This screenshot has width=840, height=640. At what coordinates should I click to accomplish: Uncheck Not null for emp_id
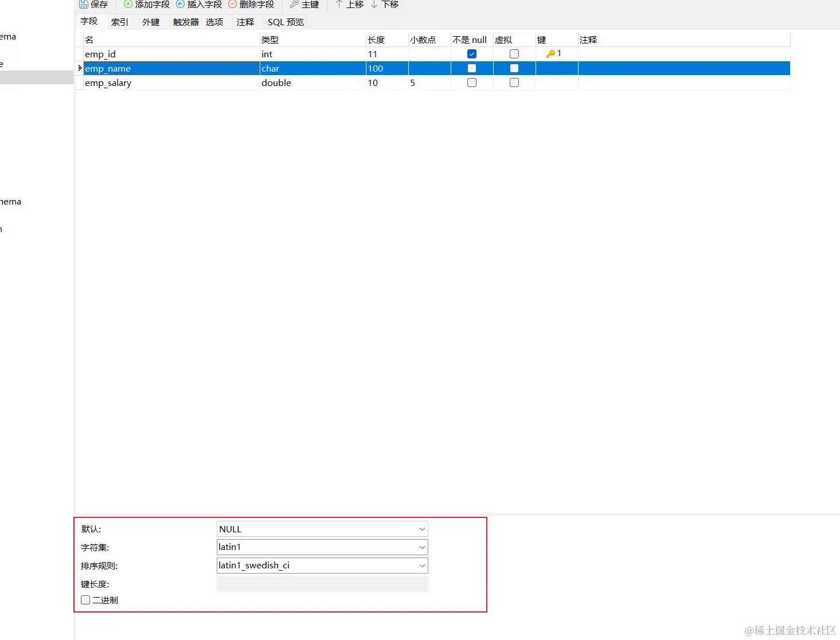click(x=472, y=54)
